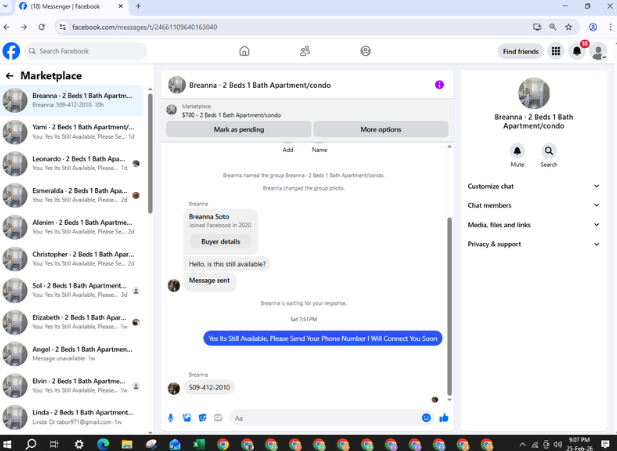Attach a photo file in composer

pos(187,418)
